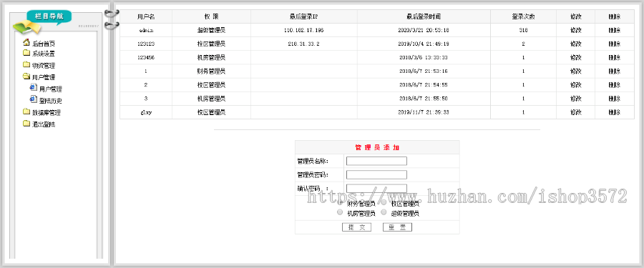The height and width of the screenshot is (268, 644).
Task: Click 删除 in the row for user 3
Action: click(x=615, y=99)
